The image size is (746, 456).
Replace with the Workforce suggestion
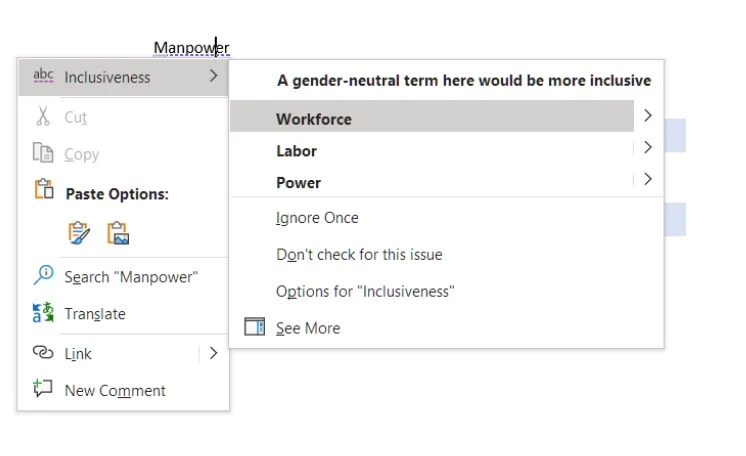[314, 119]
